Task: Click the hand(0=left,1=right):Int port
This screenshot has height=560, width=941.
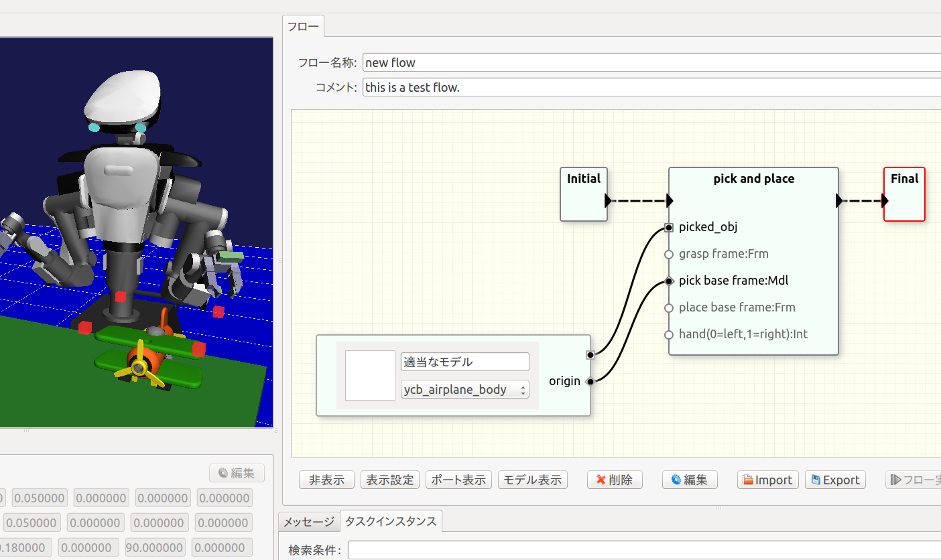Action: tap(668, 335)
